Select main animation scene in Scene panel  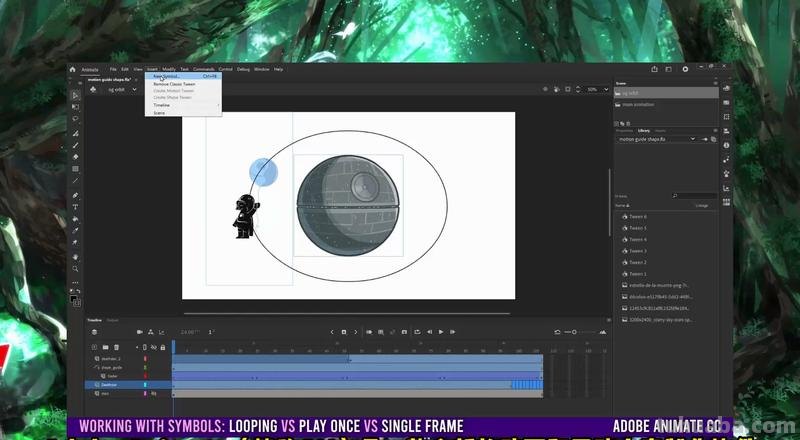pos(666,105)
